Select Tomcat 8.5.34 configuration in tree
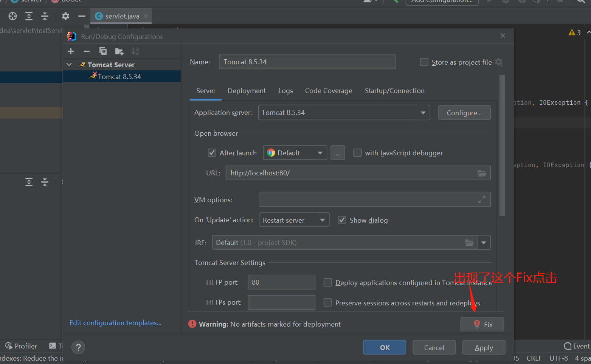This screenshot has width=591, height=364. point(122,76)
